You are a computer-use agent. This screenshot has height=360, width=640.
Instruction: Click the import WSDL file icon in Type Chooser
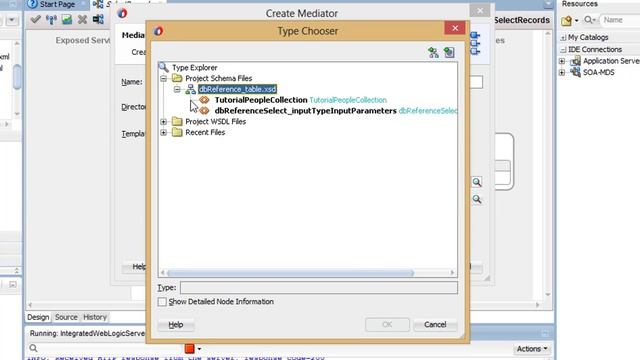click(449, 53)
